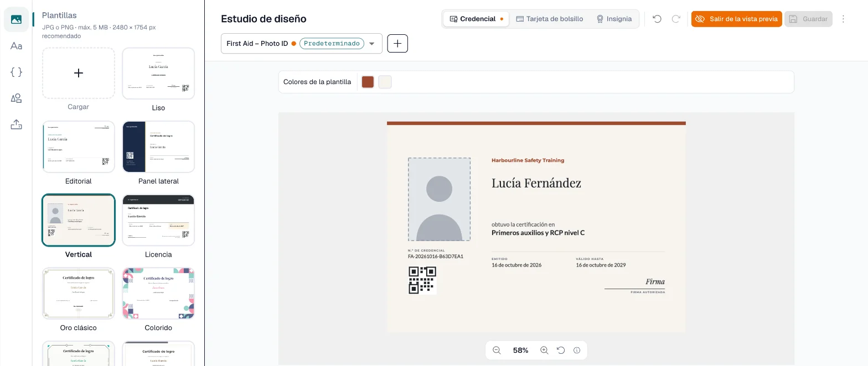Open the text styles sidebar panel
This screenshot has height=366, width=868.
(x=16, y=46)
